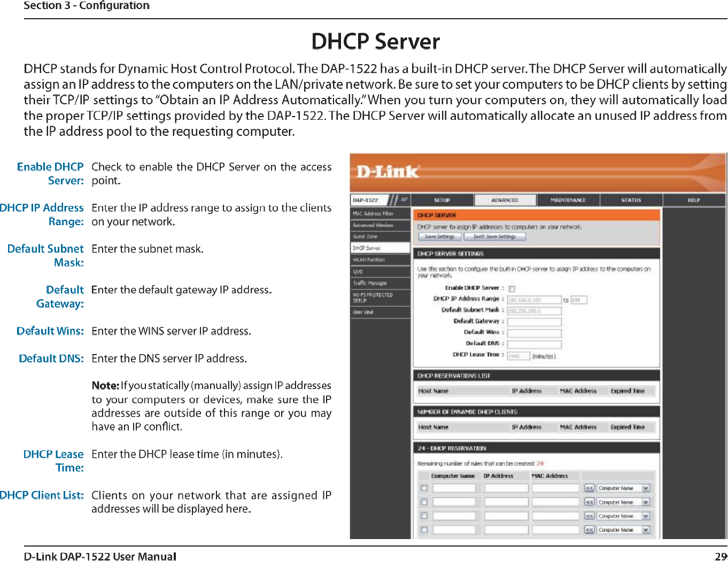Click the Save Settings button
Screen dimensions: 728x561
tap(440, 236)
